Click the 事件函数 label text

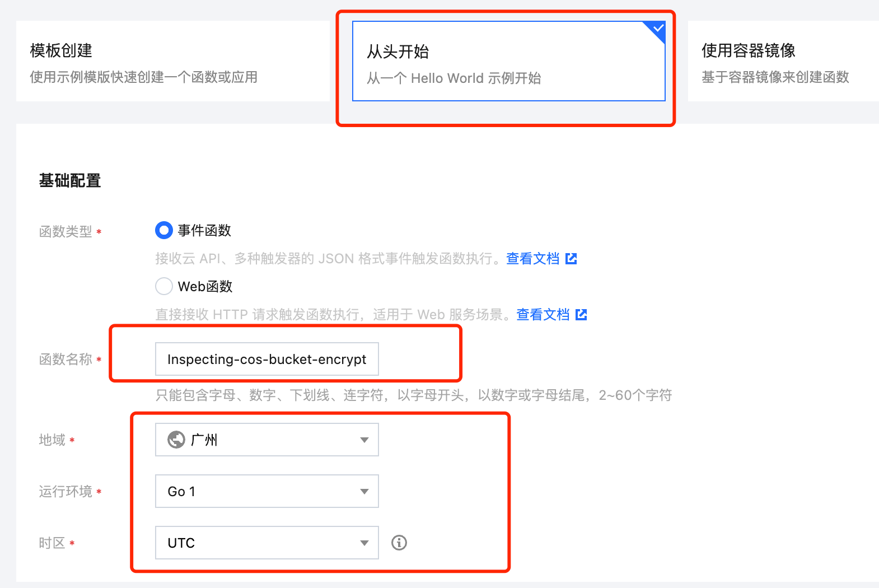(x=204, y=230)
